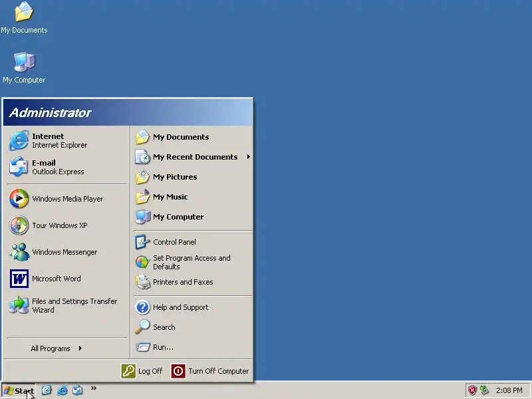532x399 pixels.
Task: Click the Run icon
Action: click(x=142, y=347)
